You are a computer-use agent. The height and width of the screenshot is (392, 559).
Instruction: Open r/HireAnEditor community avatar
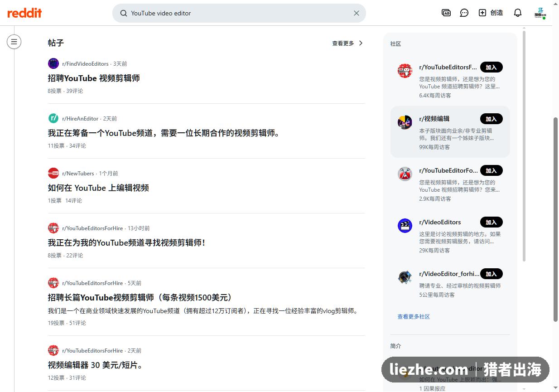click(53, 118)
